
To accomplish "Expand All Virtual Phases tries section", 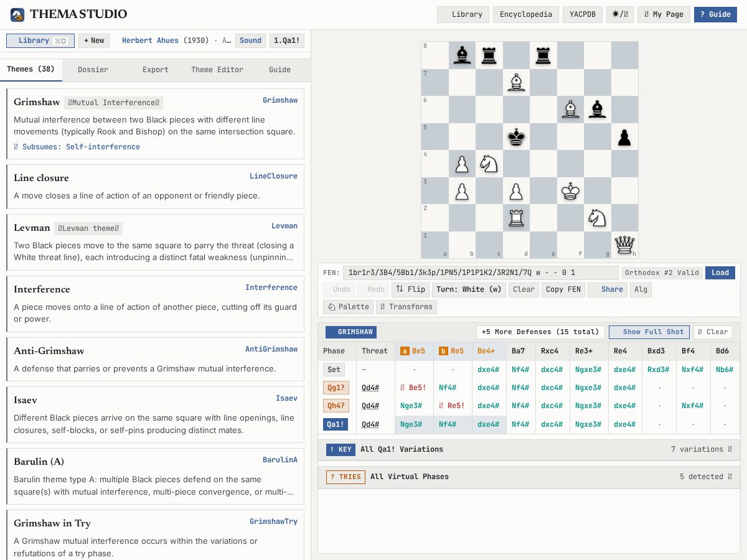I will (x=529, y=477).
